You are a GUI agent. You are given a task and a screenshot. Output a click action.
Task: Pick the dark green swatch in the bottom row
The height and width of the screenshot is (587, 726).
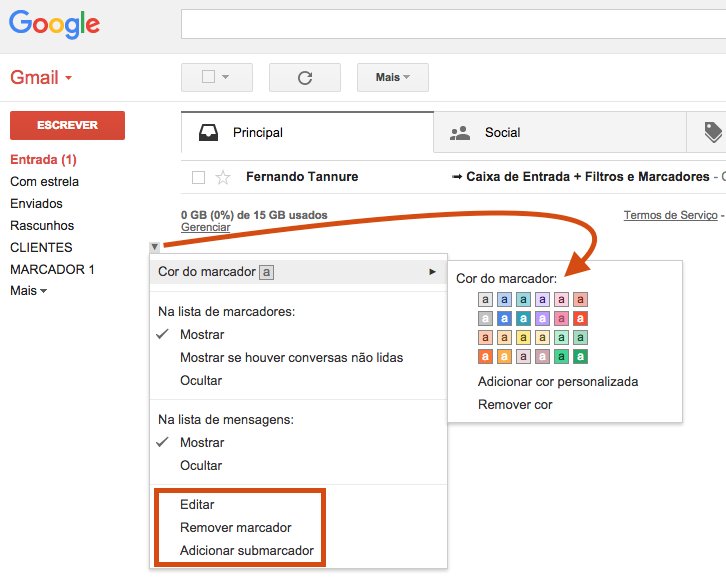click(x=580, y=356)
